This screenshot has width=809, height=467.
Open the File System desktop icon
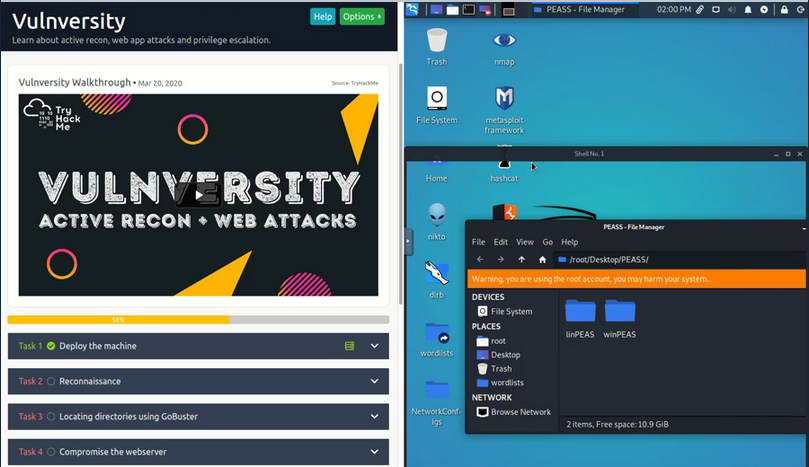tap(436, 105)
